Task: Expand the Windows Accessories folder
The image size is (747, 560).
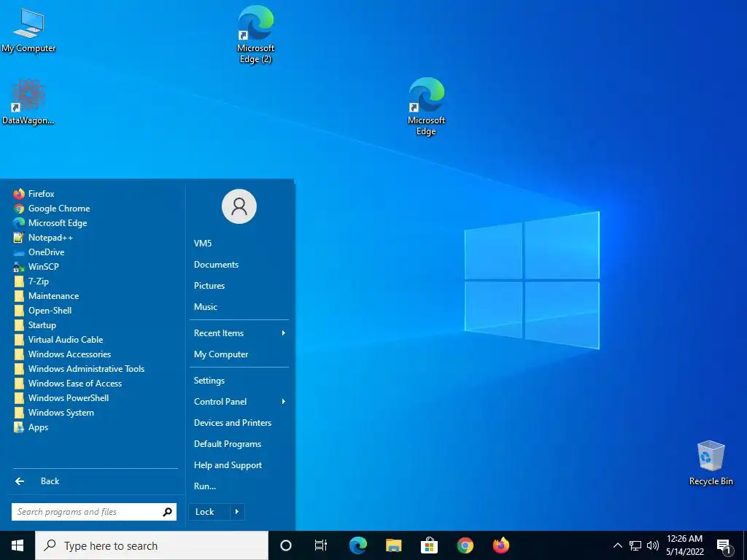Action: pos(62,354)
